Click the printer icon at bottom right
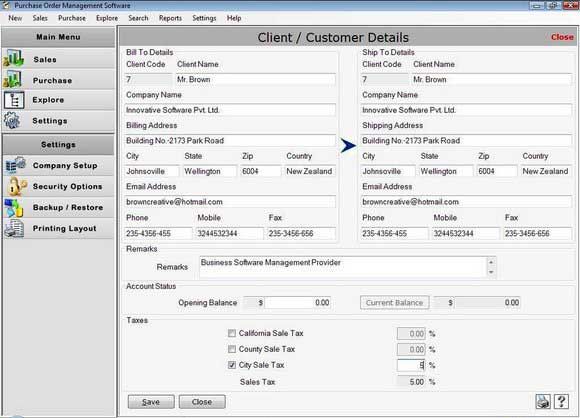The height and width of the screenshot is (418, 580). pyautogui.click(x=543, y=402)
